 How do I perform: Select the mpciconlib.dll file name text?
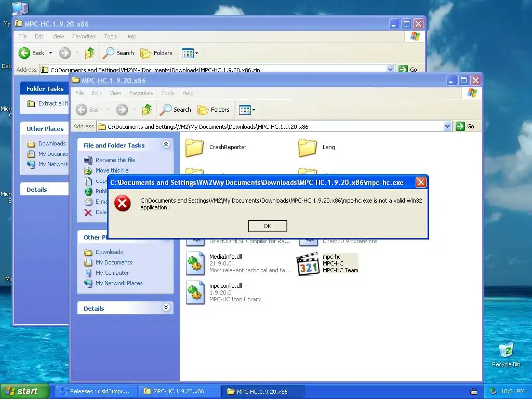225,286
